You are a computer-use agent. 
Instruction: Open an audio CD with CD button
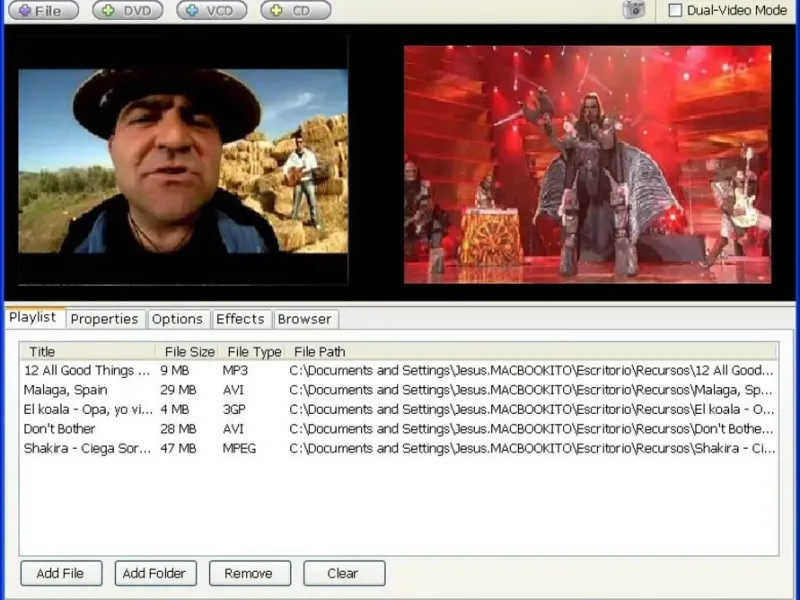[295, 10]
